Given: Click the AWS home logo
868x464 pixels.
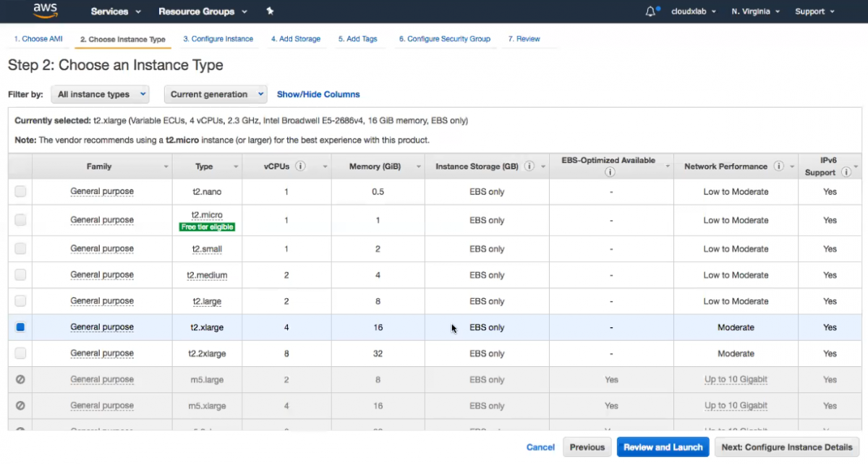Looking at the screenshot, I should point(45,11).
